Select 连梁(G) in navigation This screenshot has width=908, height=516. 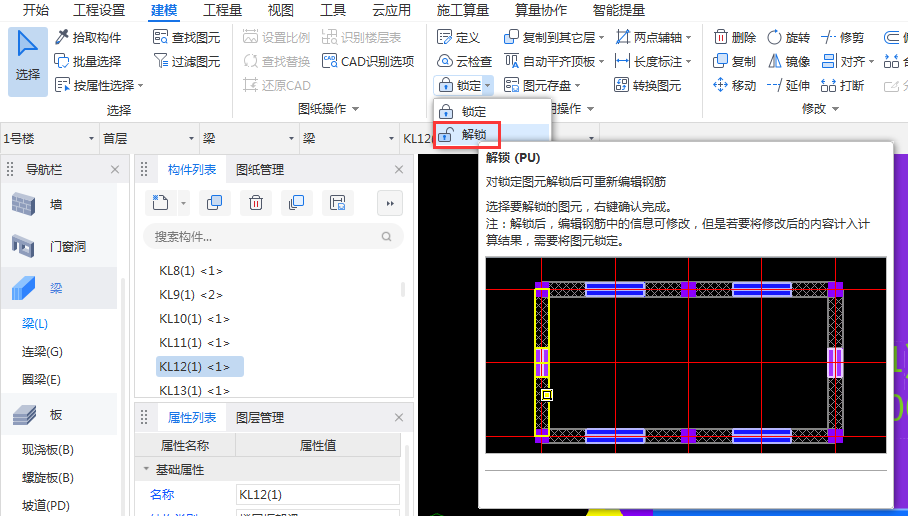(x=42, y=352)
